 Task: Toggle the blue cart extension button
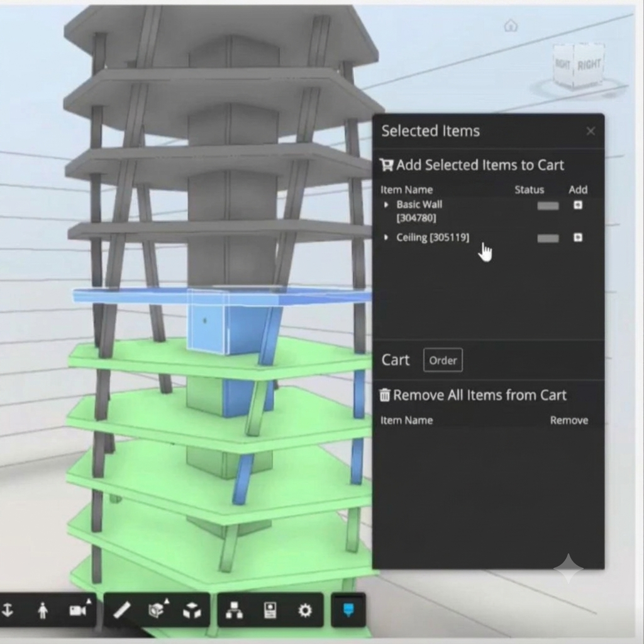(348, 610)
